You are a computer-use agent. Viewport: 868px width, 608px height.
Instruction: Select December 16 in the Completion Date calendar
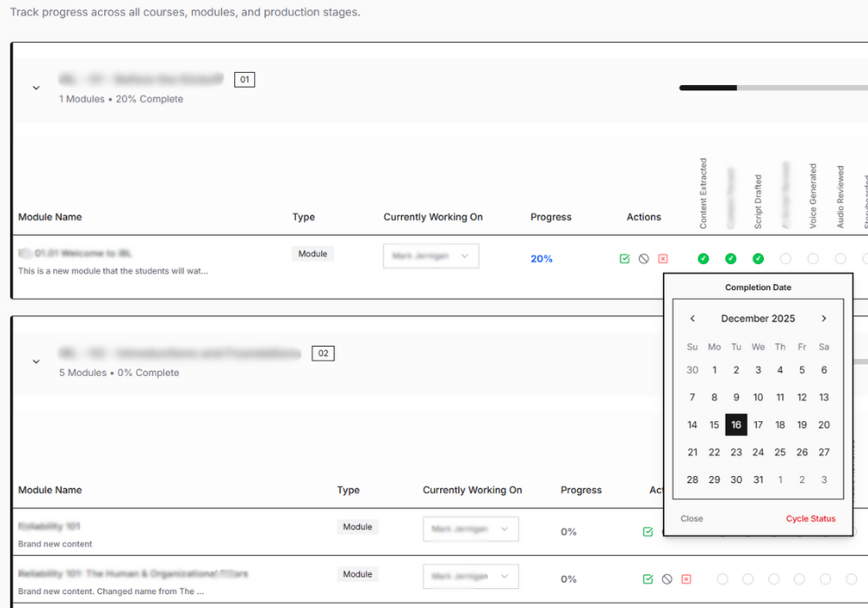coord(736,425)
